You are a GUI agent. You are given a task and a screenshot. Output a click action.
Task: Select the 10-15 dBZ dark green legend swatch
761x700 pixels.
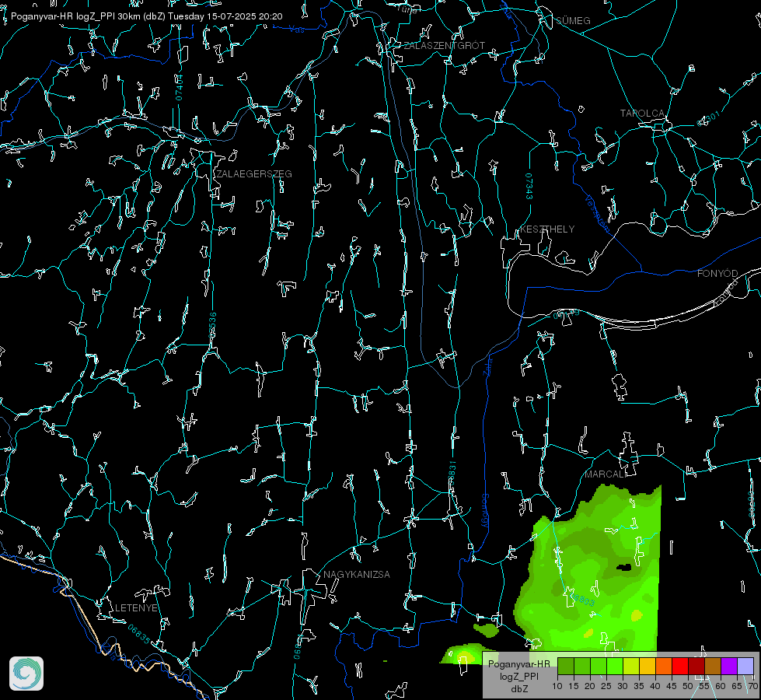point(565,666)
